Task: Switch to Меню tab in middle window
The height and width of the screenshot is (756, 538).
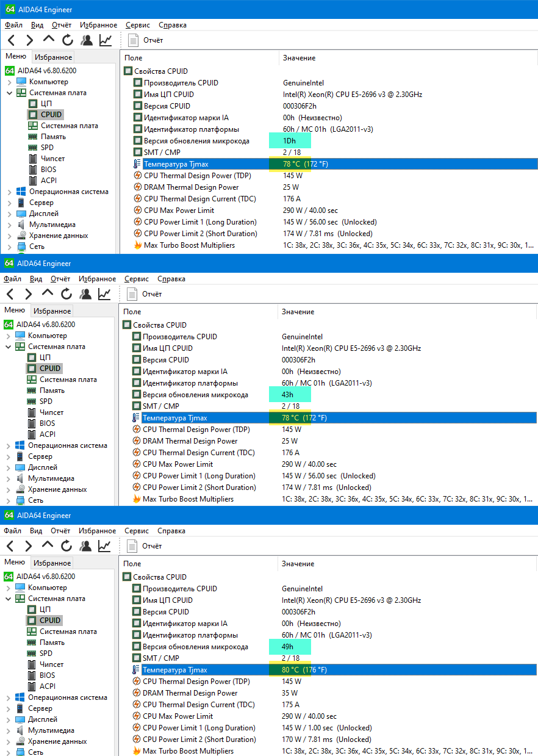Action: coord(15,310)
